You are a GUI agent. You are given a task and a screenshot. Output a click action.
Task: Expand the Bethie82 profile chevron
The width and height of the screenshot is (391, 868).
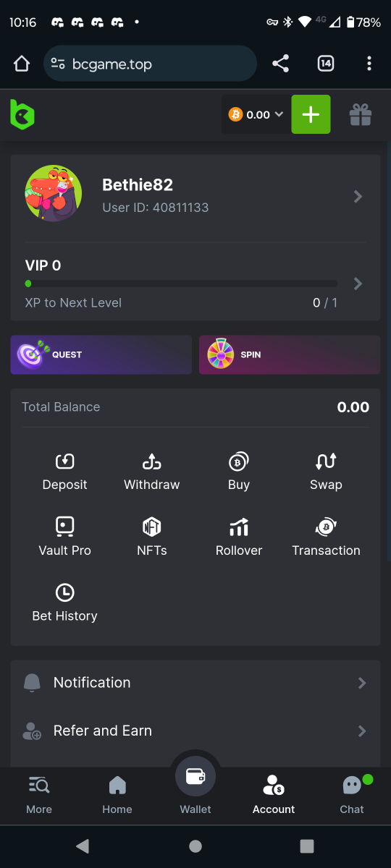pos(358,196)
